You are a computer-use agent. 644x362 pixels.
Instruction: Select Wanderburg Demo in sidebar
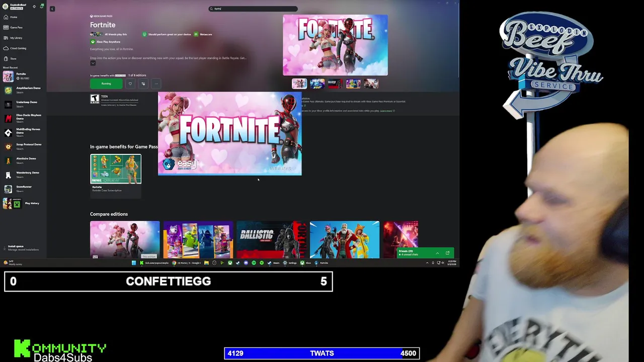(22, 174)
